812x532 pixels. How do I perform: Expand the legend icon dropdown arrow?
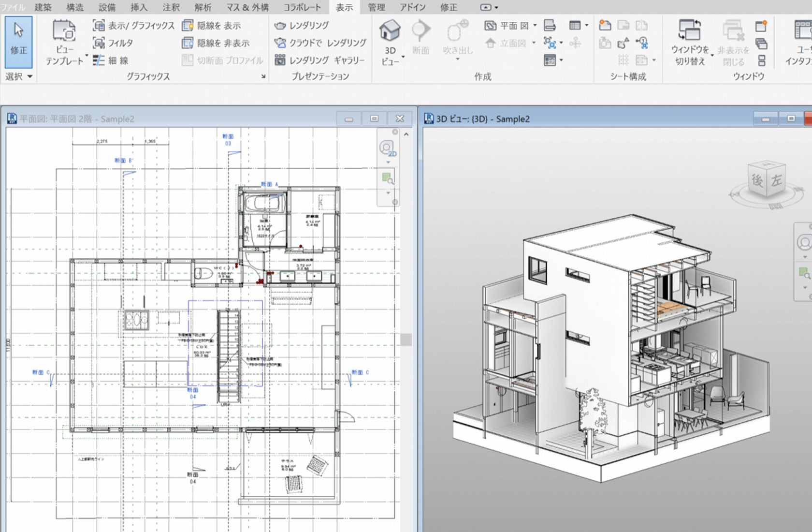tap(561, 60)
